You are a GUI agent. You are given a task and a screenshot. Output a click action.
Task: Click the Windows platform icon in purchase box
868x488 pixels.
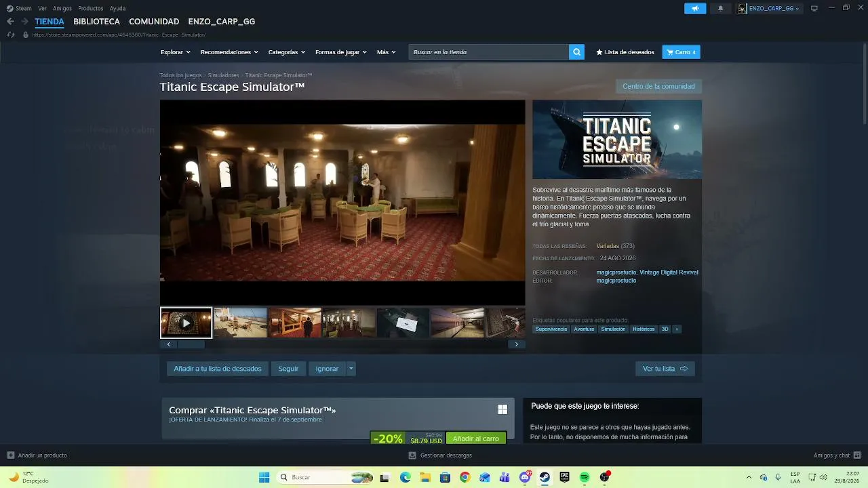click(502, 409)
